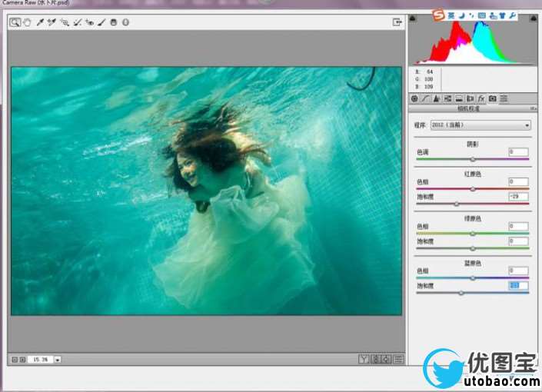Select the Graduated Filter tool
The width and height of the screenshot is (542, 392).
[113, 22]
